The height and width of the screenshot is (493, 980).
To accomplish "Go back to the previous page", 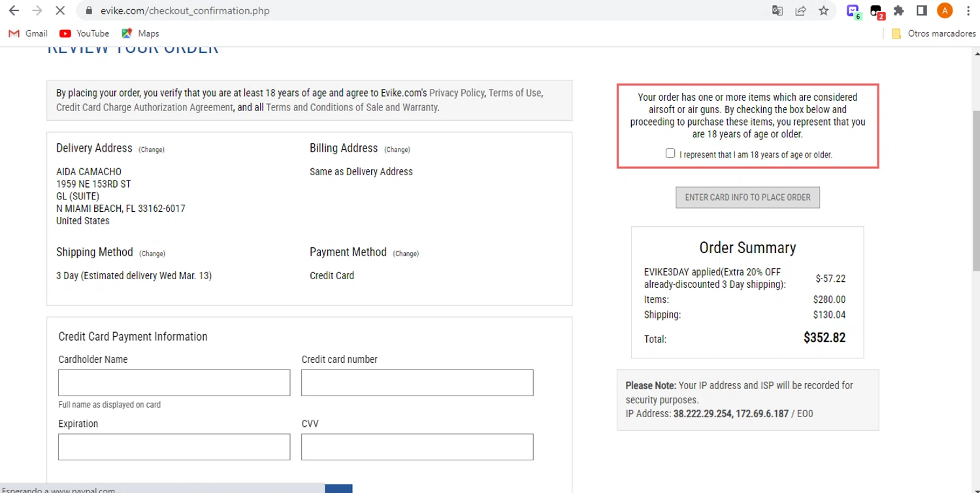I will point(14,10).
